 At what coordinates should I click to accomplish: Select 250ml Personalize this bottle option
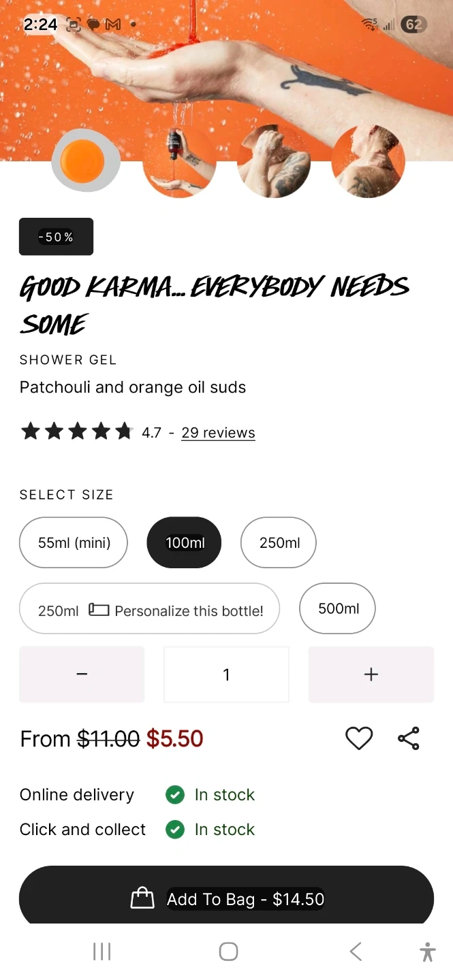click(150, 610)
